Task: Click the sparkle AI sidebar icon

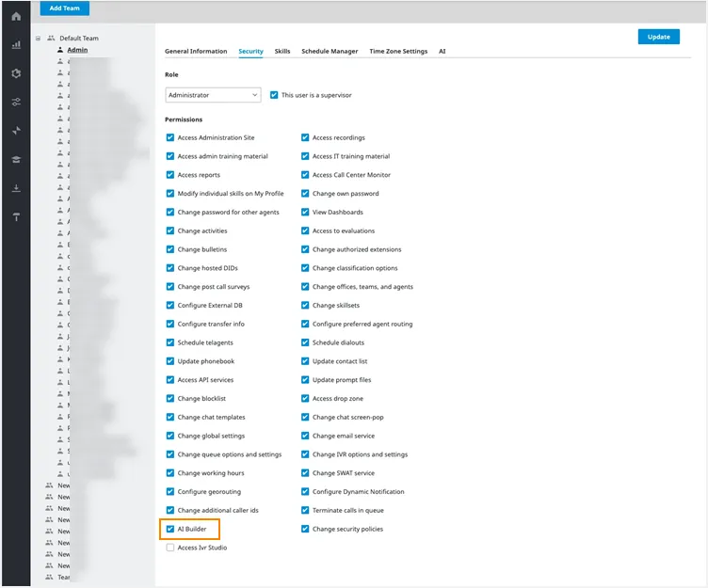Action: tap(16, 131)
